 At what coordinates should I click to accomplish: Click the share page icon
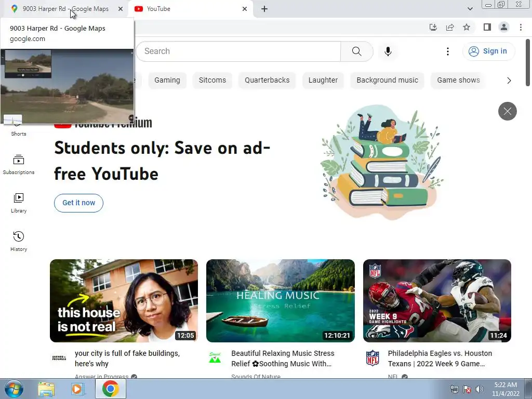(450, 27)
